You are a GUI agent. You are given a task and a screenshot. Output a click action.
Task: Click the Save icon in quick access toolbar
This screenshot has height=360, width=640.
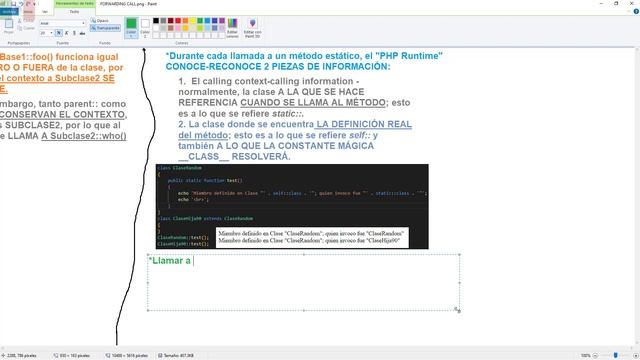tap(13, 4)
